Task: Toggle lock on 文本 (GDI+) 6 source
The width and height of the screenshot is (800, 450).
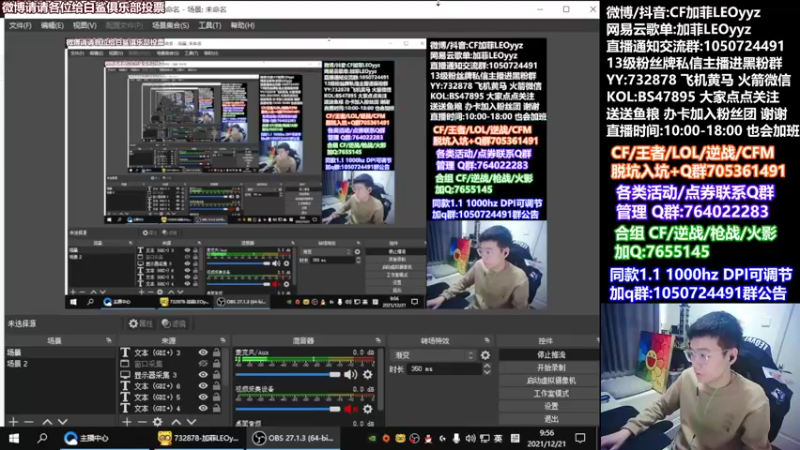Action: [x=216, y=386]
